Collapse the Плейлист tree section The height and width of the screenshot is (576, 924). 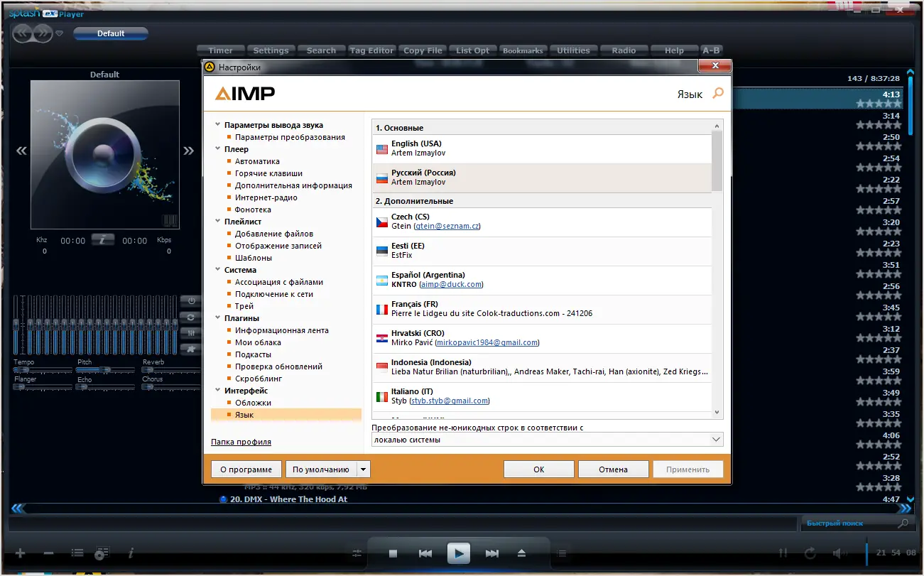[x=218, y=222]
